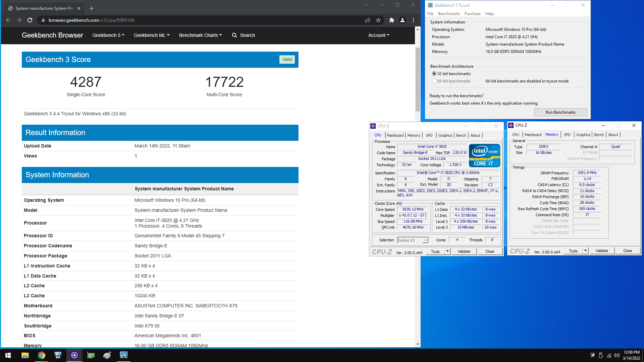Open Tools dropdown arrow in left CPU-Z
Image resolution: width=644 pixels, height=362 pixels.
tap(447, 251)
